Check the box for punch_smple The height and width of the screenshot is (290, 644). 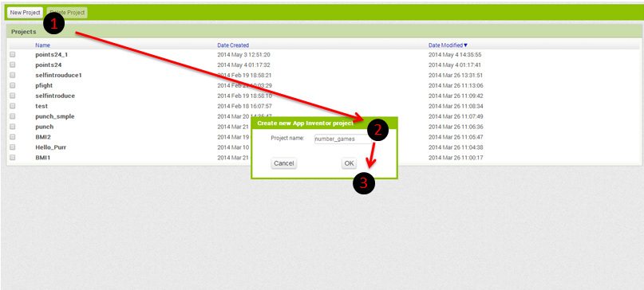pyautogui.click(x=12, y=116)
